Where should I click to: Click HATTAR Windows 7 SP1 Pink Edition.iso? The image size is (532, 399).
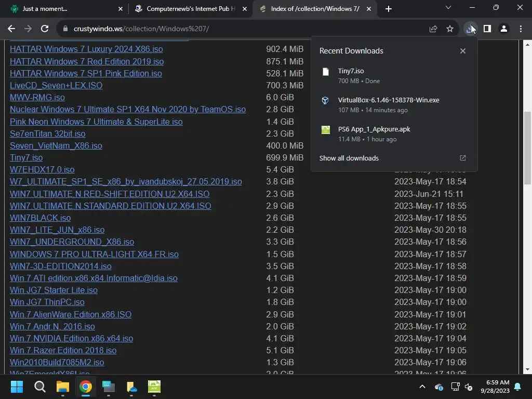pyautogui.click(x=86, y=73)
